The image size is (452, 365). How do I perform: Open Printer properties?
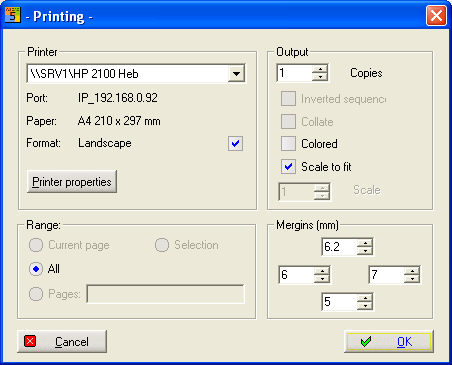(72, 182)
